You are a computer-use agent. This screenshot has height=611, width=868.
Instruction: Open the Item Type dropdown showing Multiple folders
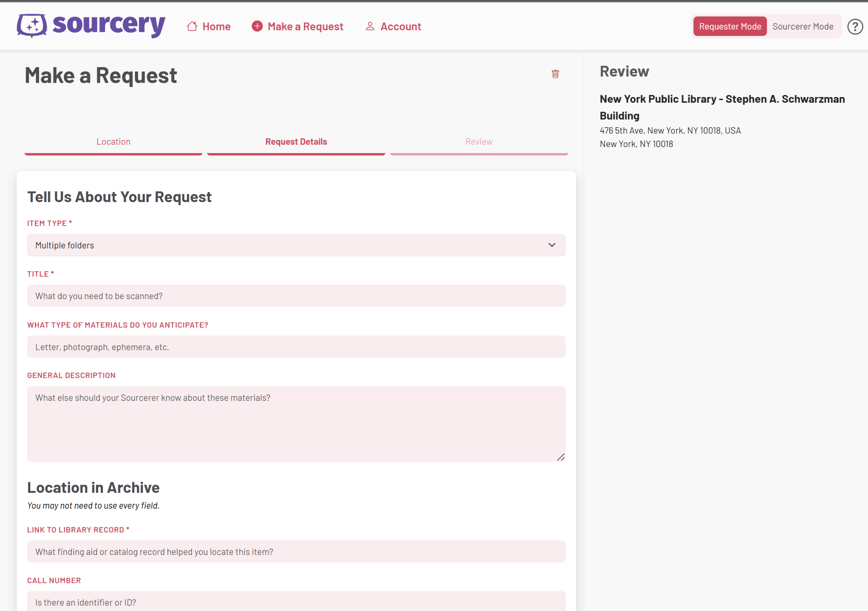coord(296,245)
